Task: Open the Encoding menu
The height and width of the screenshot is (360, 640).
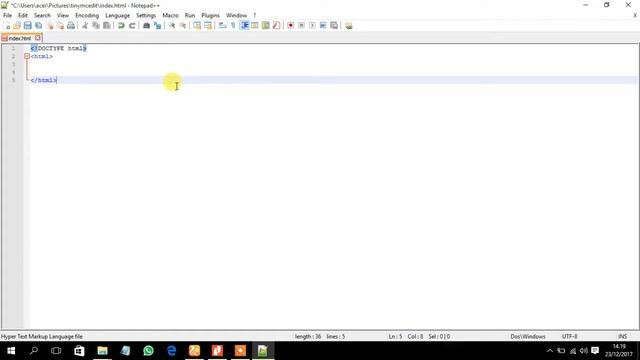Action: tap(87, 16)
